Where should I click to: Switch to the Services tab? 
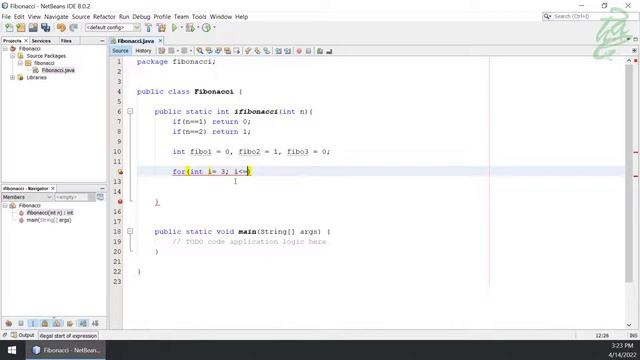coord(41,41)
